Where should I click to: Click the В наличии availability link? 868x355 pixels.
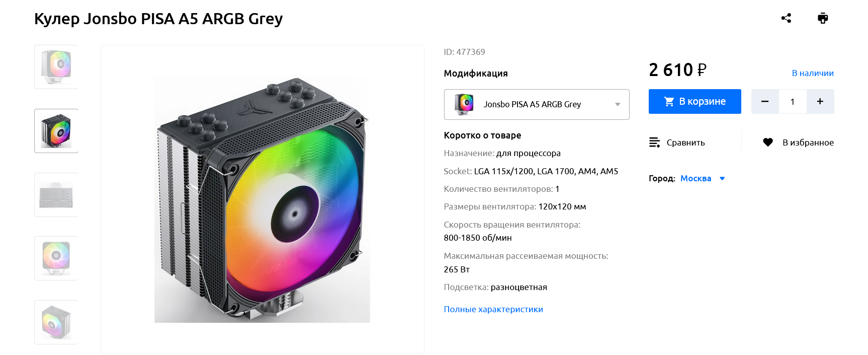click(812, 73)
